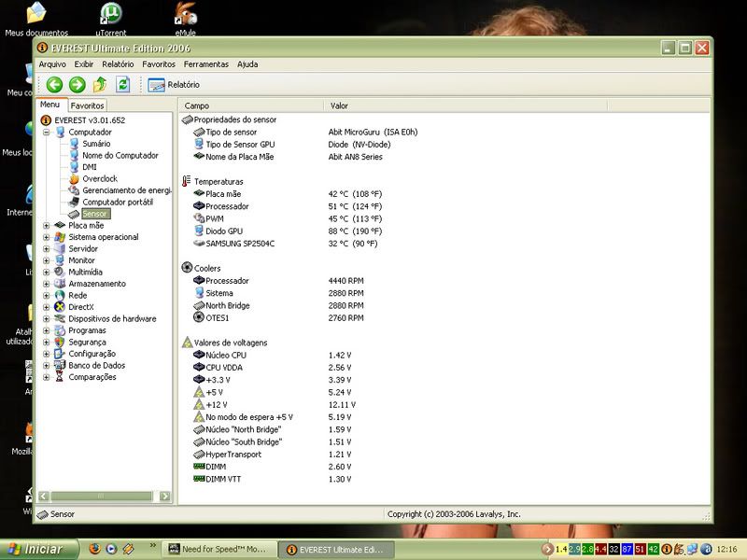Screen dimensions: 747x560
Task: Click the Iniciar start button
Action: coord(39,549)
